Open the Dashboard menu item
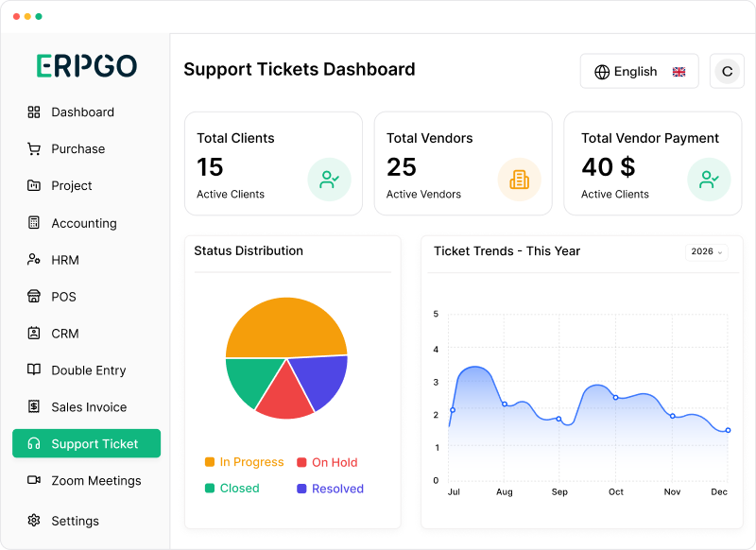The width and height of the screenshot is (756, 550). (86, 112)
